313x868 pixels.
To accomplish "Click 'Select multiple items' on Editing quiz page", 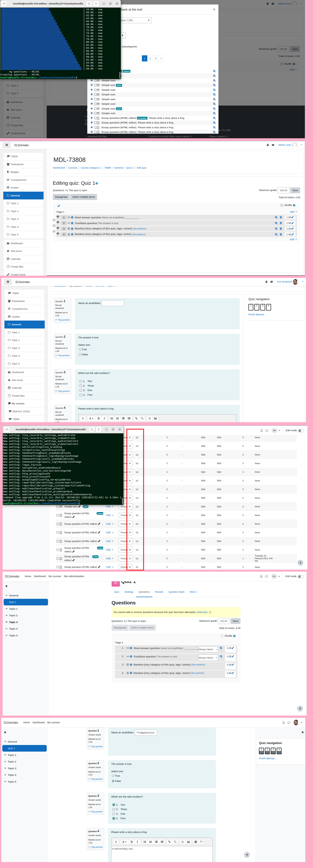I will [84, 197].
